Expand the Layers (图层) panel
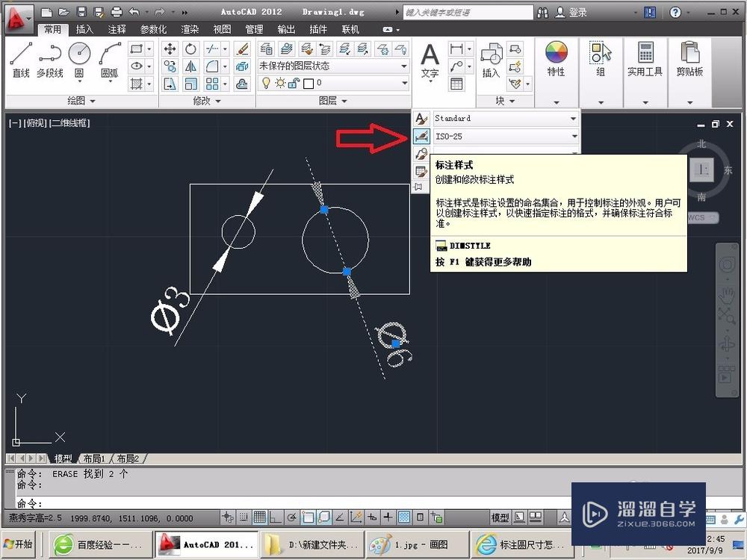 pos(332,101)
